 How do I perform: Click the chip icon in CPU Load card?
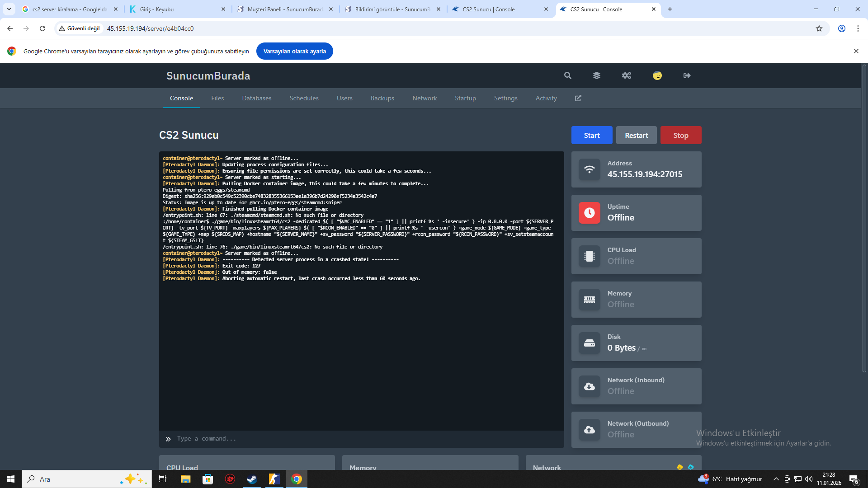(590, 256)
